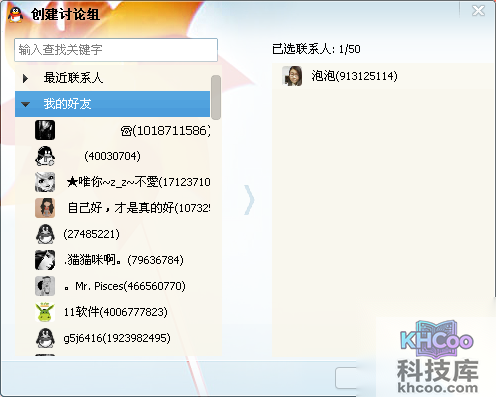The height and width of the screenshot is (397, 496).
Task: Click the add-to-selected right arrow
Action: (x=249, y=200)
